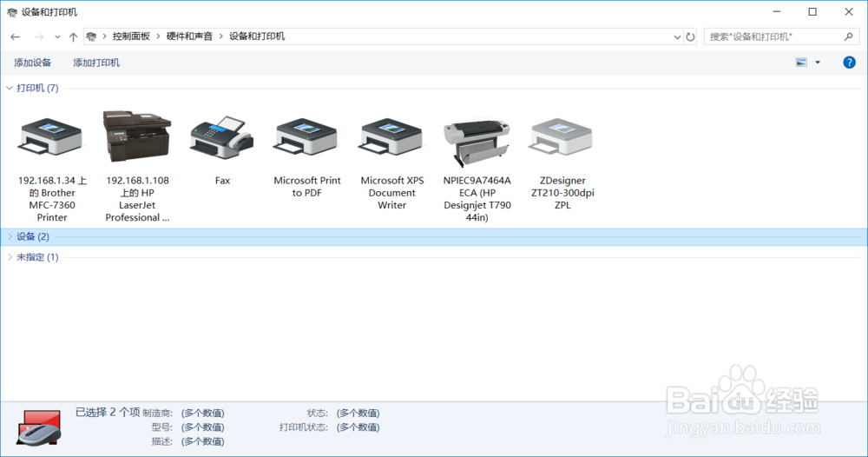
Task: Select the Fax device icon
Action: pyautogui.click(x=222, y=137)
